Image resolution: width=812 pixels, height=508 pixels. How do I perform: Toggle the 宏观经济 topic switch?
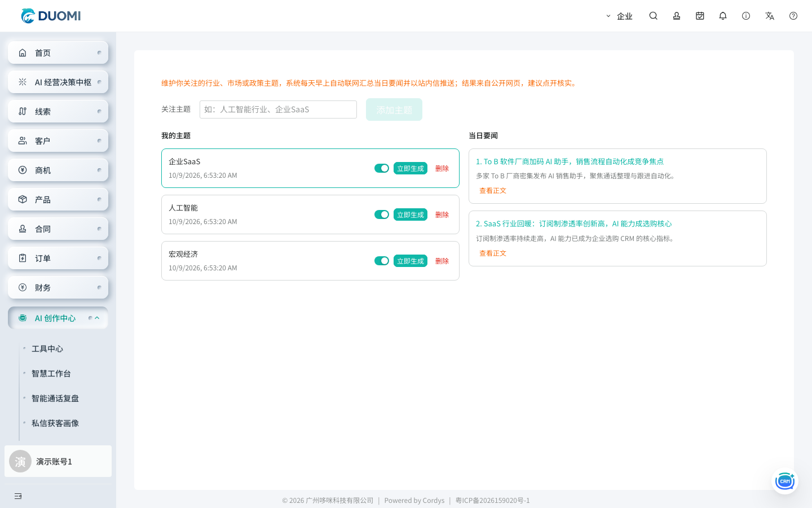click(x=382, y=261)
